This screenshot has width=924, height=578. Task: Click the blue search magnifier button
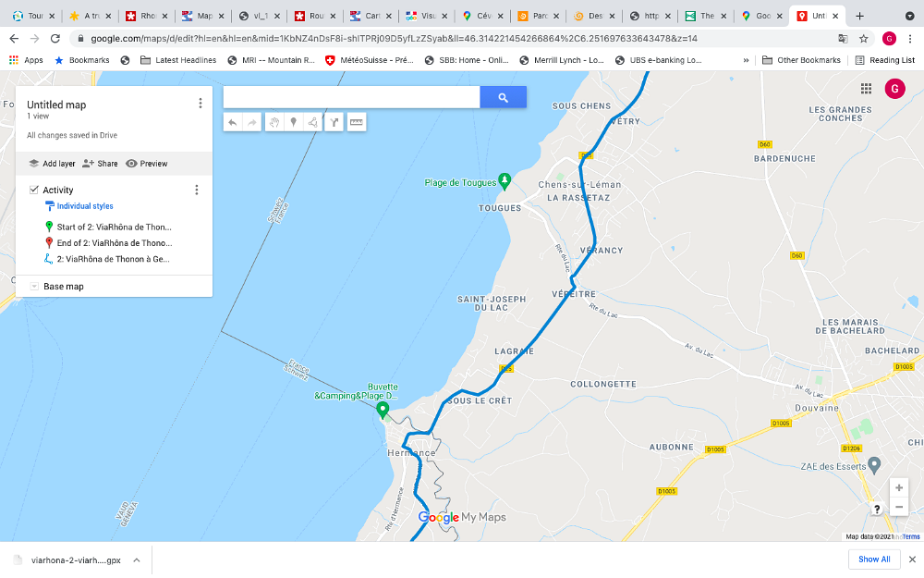pos(503,97)
